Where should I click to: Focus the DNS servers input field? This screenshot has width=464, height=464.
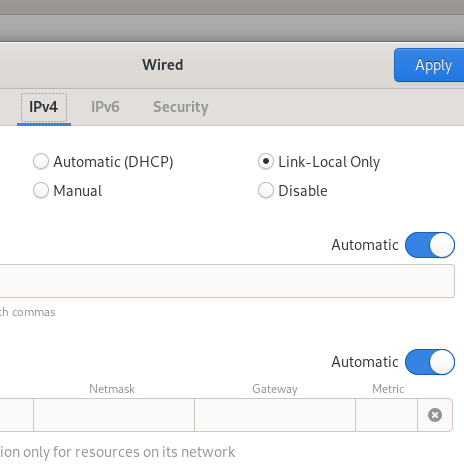pos(227,281)
